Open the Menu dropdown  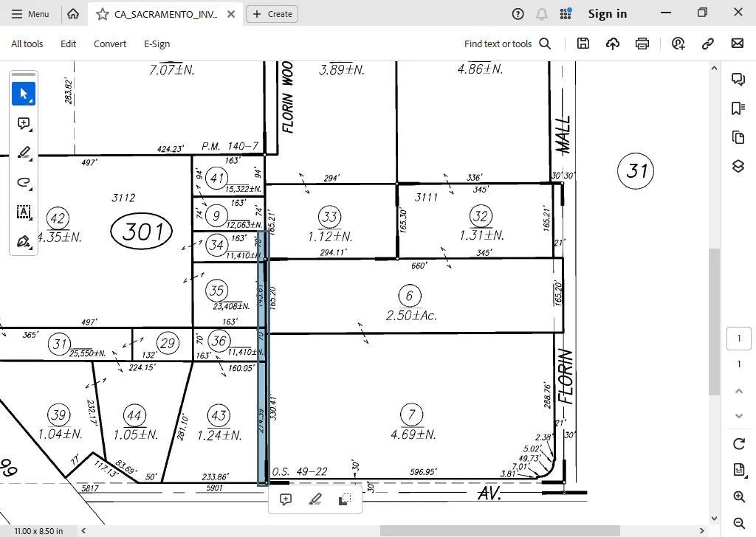point(30,14)
